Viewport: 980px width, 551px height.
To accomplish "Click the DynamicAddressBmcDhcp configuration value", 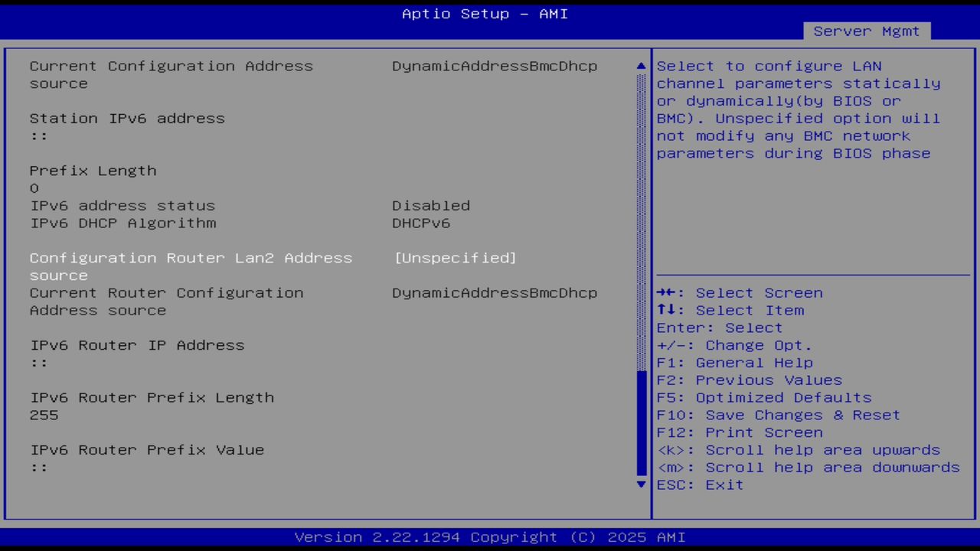I will (x=495, y=66).
